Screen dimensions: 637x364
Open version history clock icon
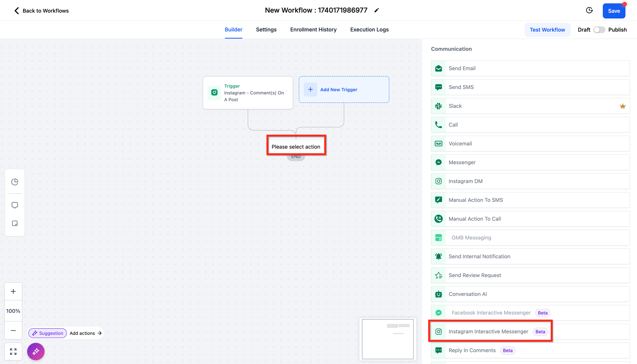pos(589,10)
